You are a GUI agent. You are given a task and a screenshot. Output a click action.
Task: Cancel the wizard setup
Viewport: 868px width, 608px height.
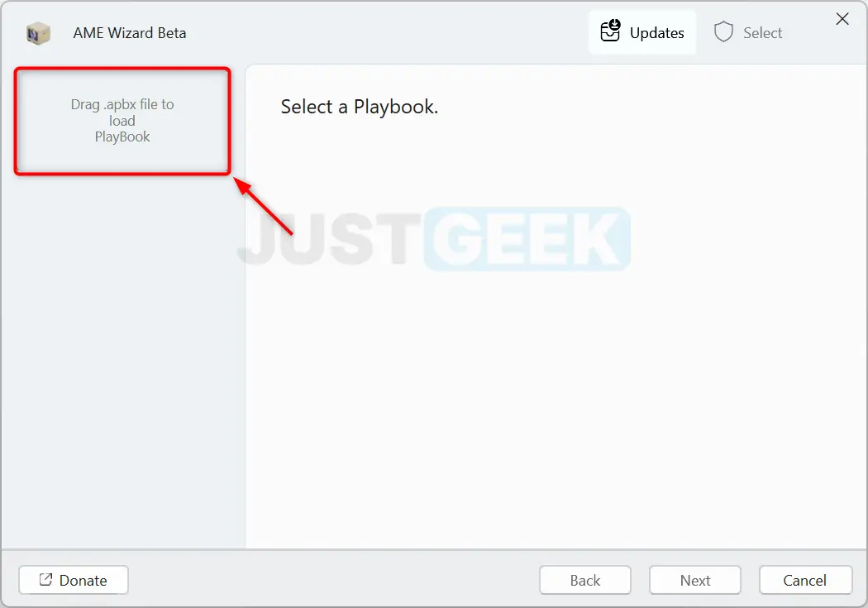[x=805, y=580]
